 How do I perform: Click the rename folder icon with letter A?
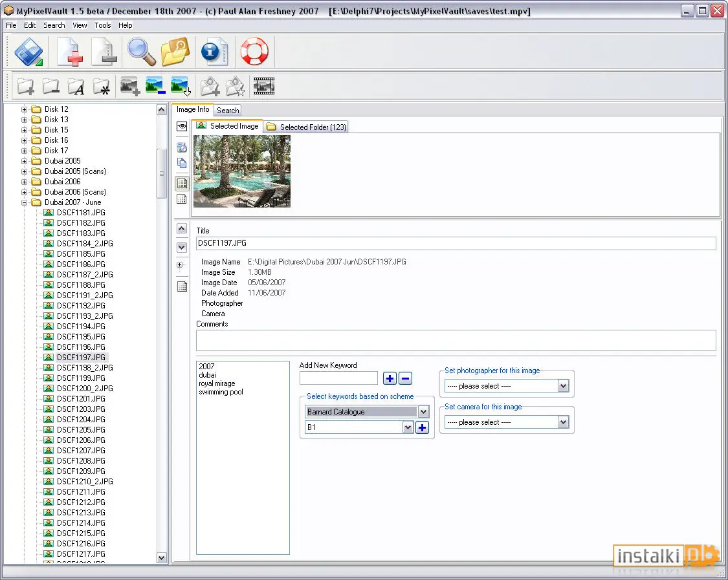tap(76, 86)
